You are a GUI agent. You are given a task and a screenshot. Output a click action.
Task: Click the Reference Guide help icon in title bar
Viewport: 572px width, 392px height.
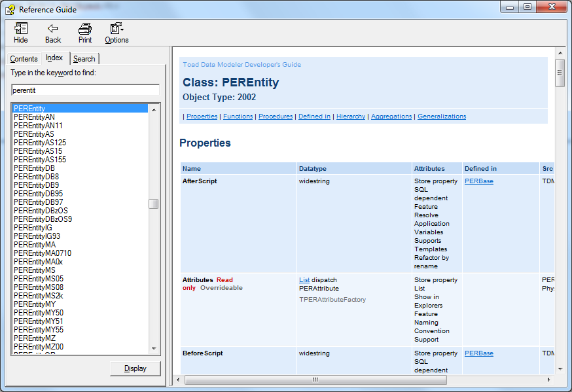[10, 10]
